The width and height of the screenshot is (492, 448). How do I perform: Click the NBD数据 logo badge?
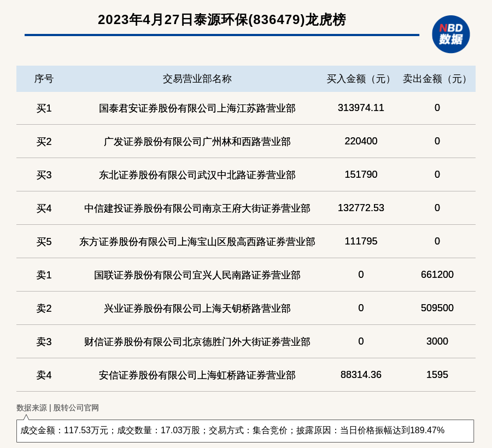tap(450, 34)
